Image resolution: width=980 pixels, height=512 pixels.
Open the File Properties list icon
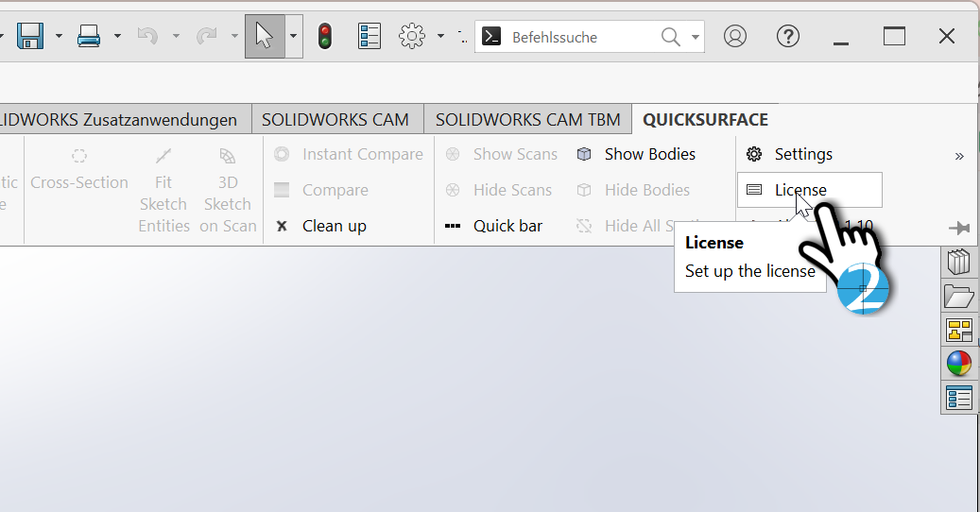coord(370,36)
